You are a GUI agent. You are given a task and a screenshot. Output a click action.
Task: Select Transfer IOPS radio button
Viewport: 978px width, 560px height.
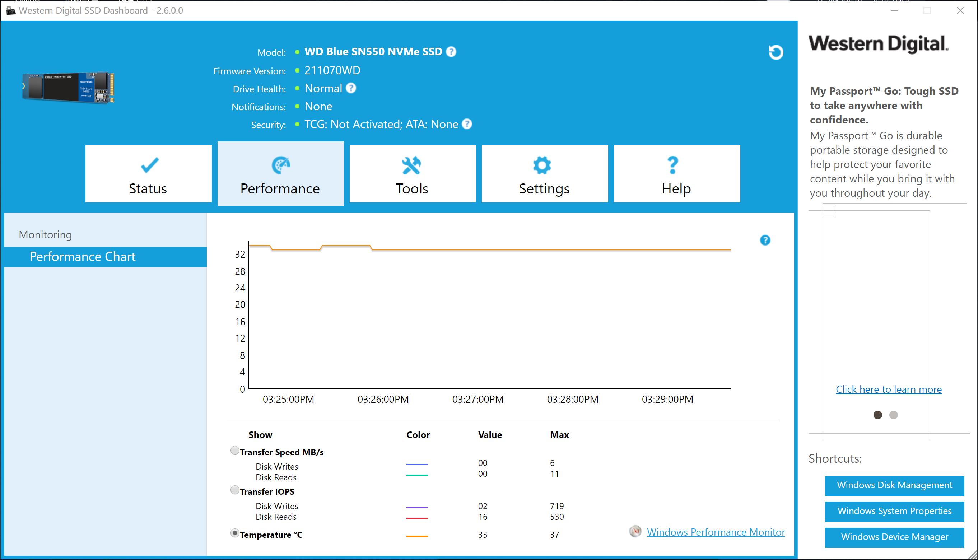pyautogui.click(x=234, y=490)
